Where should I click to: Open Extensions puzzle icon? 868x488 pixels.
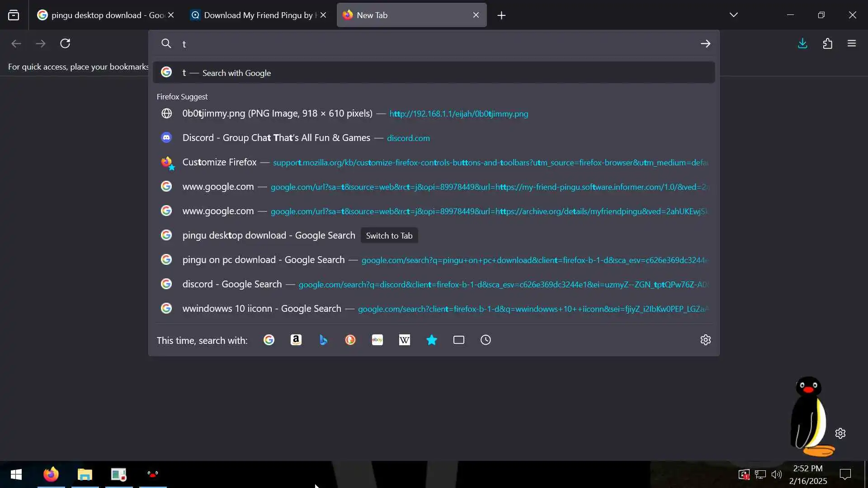(x=827, y=43)
